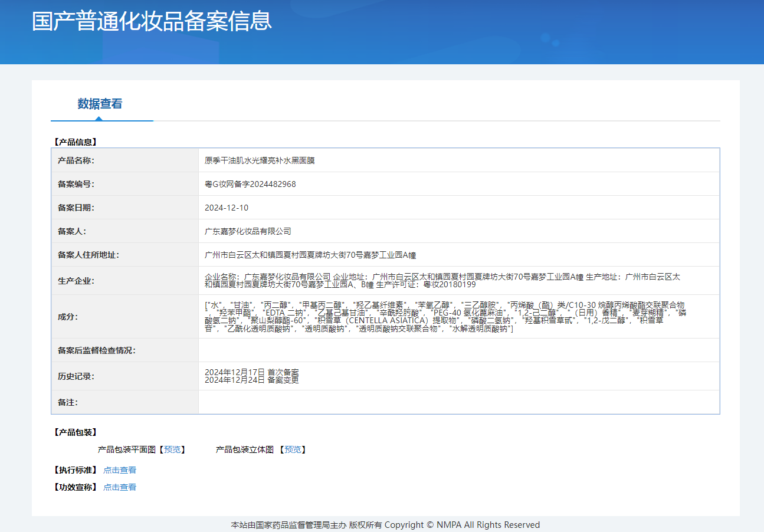Image resolution: width=764 pixels, height=532 pixels.
Task: Click the empty 备注 value cell
Action: coord(458,402)
